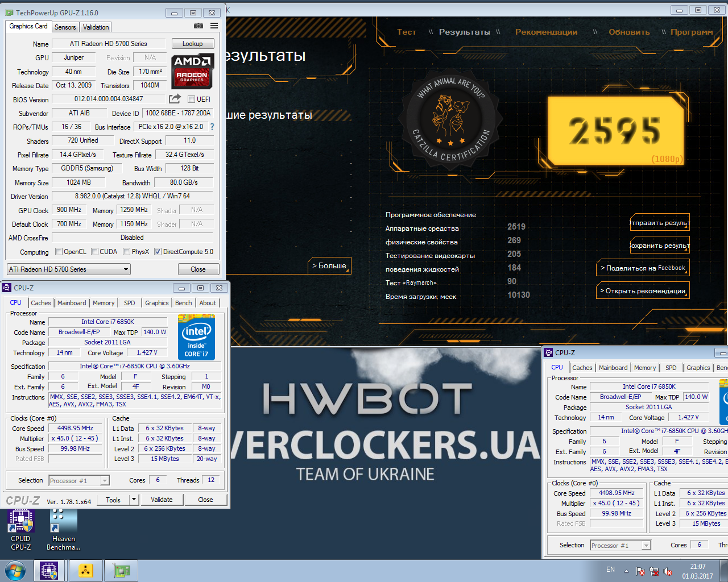Screen dimensions: 728x582
Task: Open the About tab in left CPU-Z
Action: pyautogui.click(x=208, y=303)
